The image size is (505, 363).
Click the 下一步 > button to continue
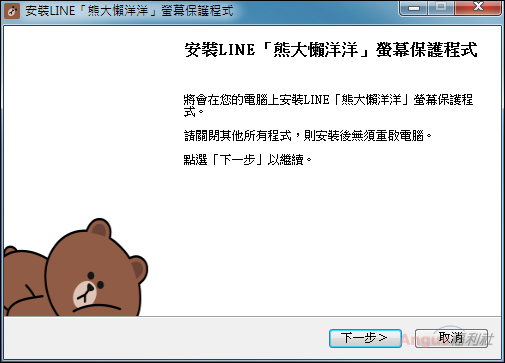coord(365,338)
